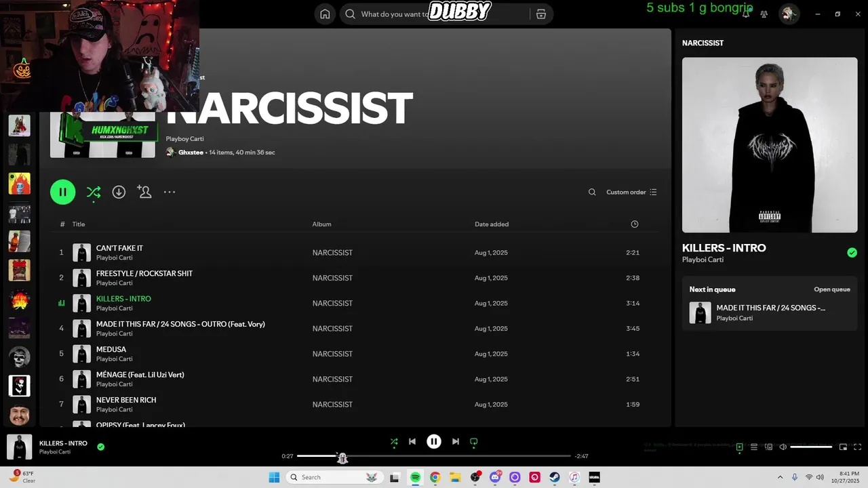Pause playback in the bottom player bar
The image size is (868, 488).
pos(434,441)
